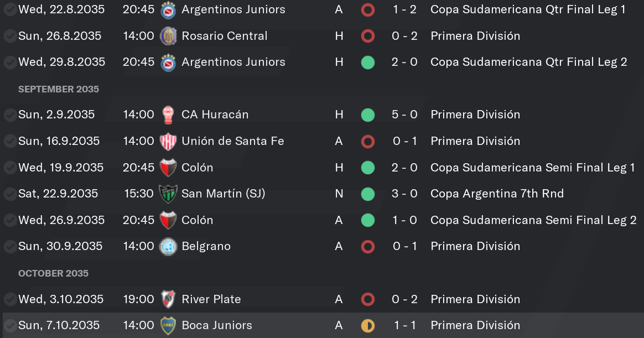Screen dimensions: 644x338
Task: Toggle the checkmark for 7.10.2035 Boca match
Action: click(x=9, y=326)
